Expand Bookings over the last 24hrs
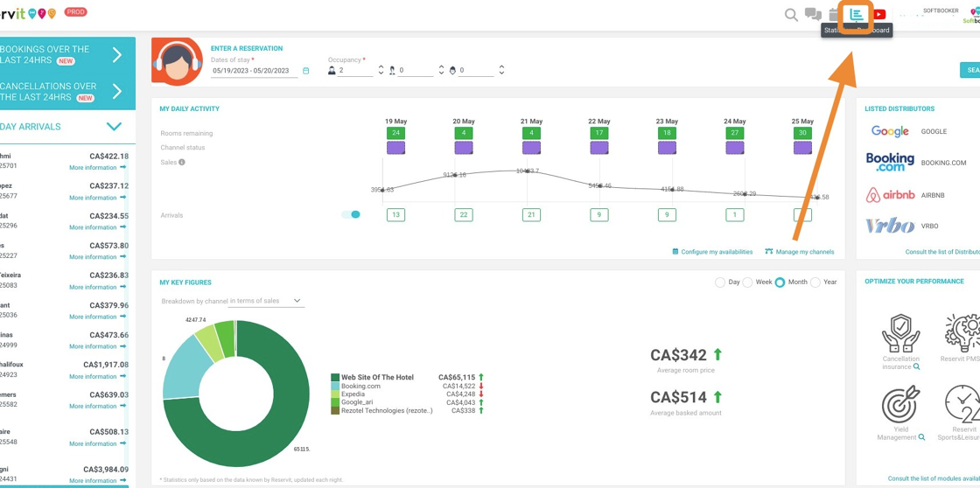 117,55
